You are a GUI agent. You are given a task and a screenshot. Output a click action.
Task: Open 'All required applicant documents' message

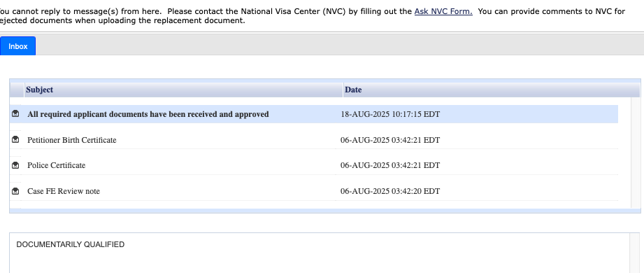pyautogui.click(x=148, y=114)
